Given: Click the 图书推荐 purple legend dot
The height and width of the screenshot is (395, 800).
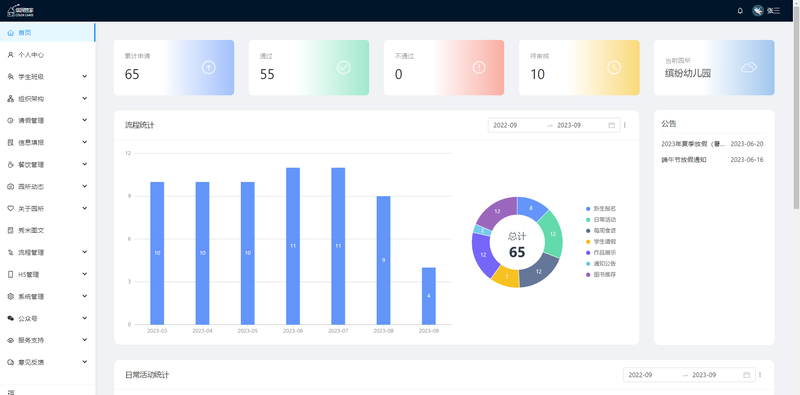Looking at the screenshot, I should point(588,275).
